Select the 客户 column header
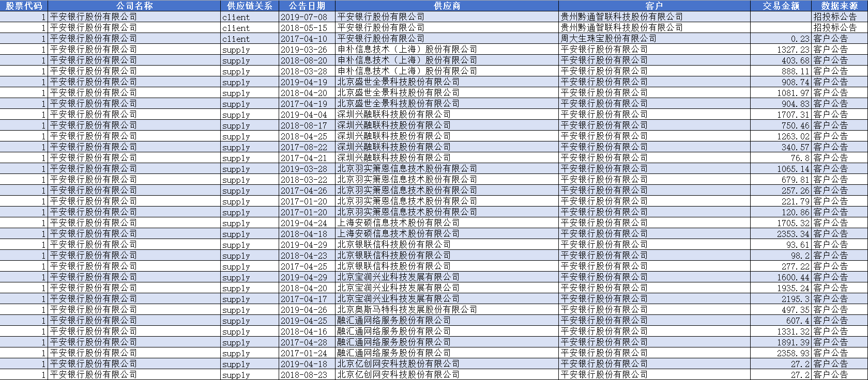Image resolution: width=868 pixels, height=380 pixels. pyautogui.click(x=654, y=6)
